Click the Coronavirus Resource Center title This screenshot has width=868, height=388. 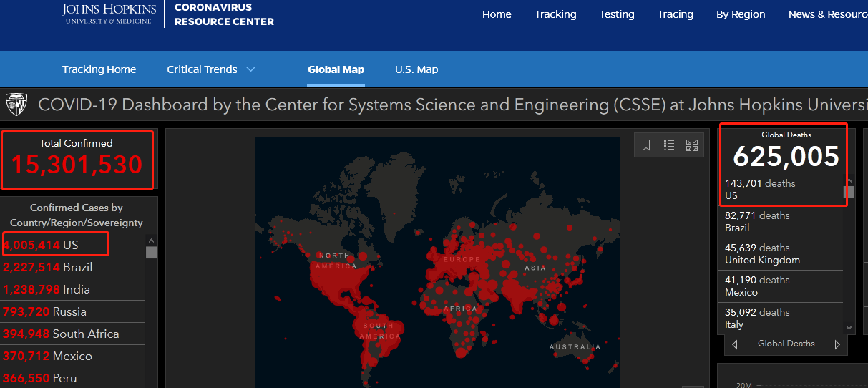coord(224,14)
